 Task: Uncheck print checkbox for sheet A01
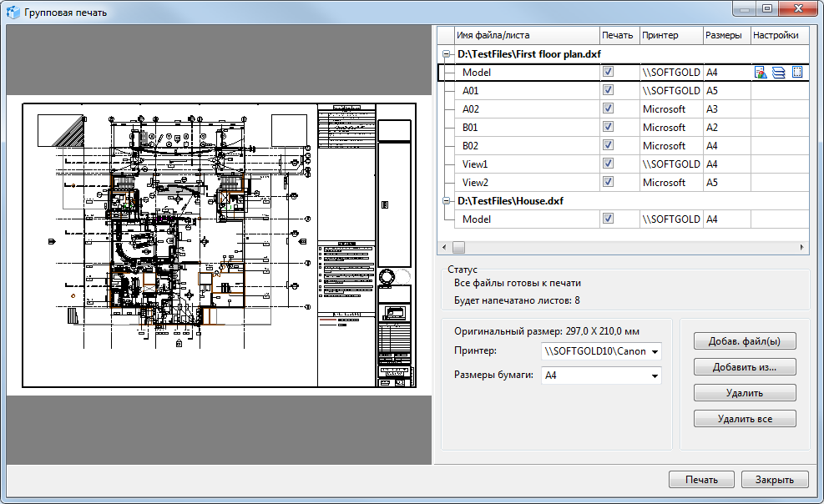click(x=609, y=90)
